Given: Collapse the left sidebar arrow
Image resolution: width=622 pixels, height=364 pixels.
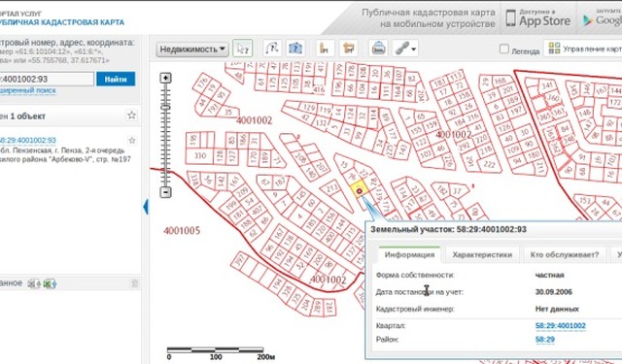Looking at the screenshot, I should [x=146, y=207].
